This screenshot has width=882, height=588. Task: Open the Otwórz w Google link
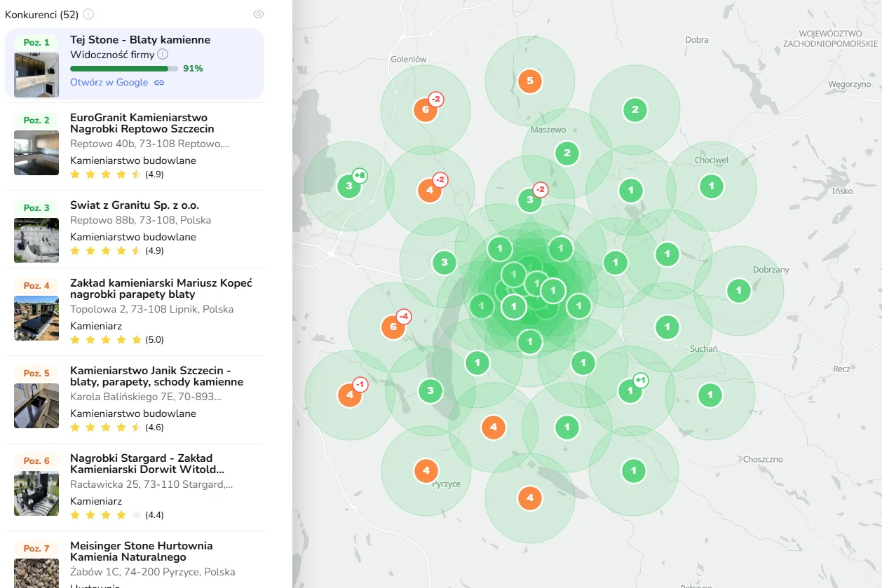[109, 82]
